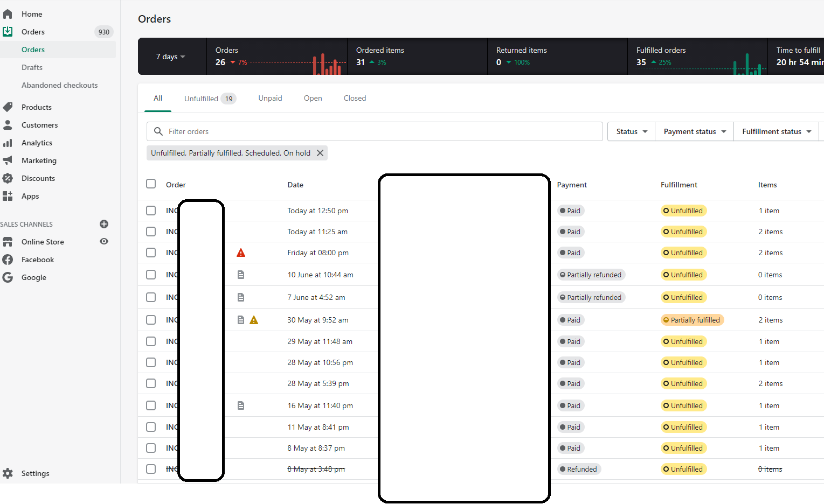The image size is (824, 504).
Task: View Online Store using eye icon
Action: (x=104, y=241)
